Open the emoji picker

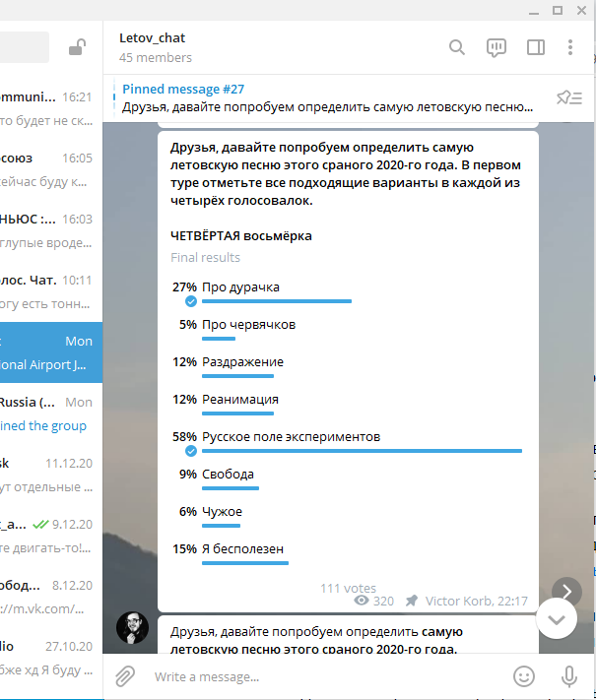524,676
